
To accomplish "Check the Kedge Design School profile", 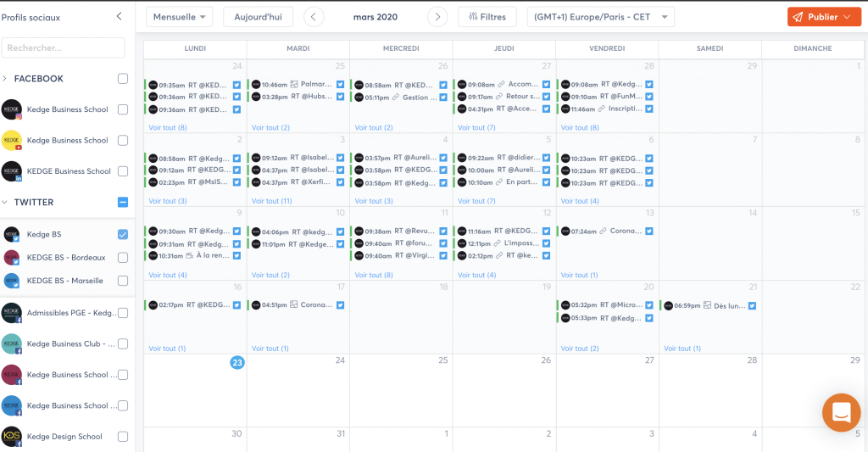I will (x=123, y=437).
